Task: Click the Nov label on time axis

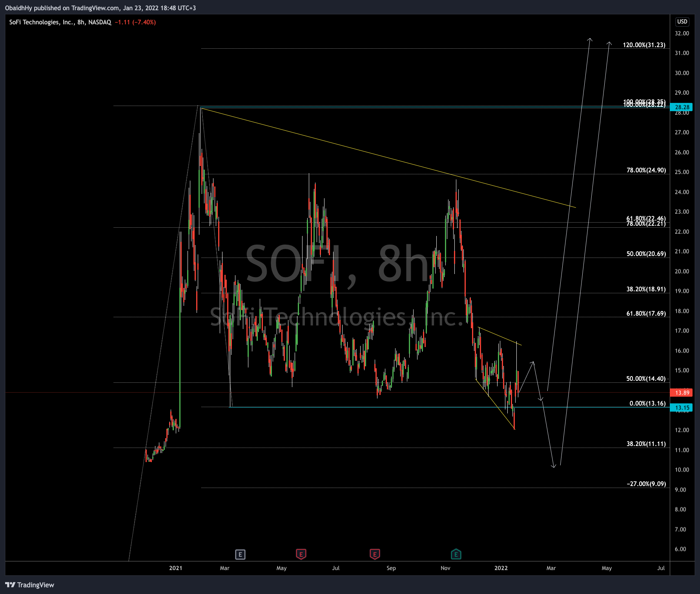Action: pyautogui.click(x=445, y=568)
